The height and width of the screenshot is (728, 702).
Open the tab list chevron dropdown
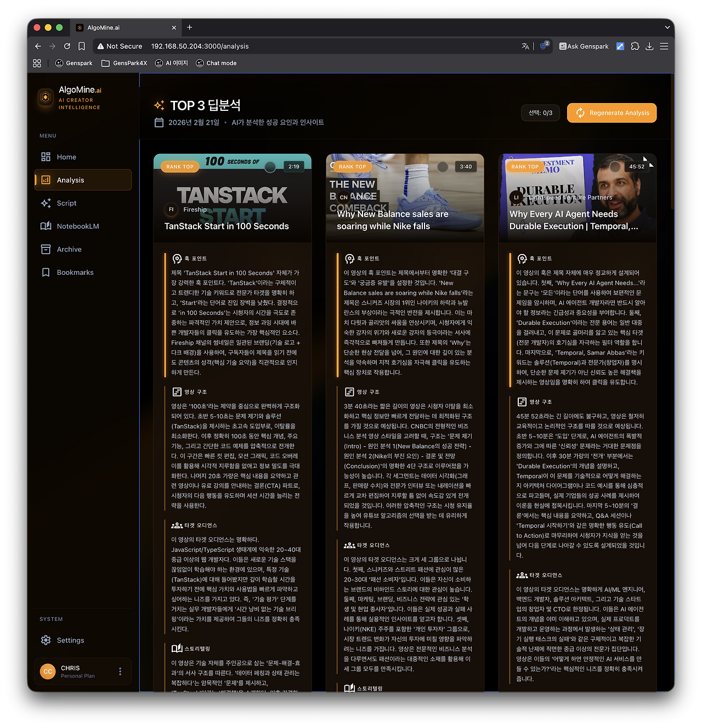[x=667, y=27]
